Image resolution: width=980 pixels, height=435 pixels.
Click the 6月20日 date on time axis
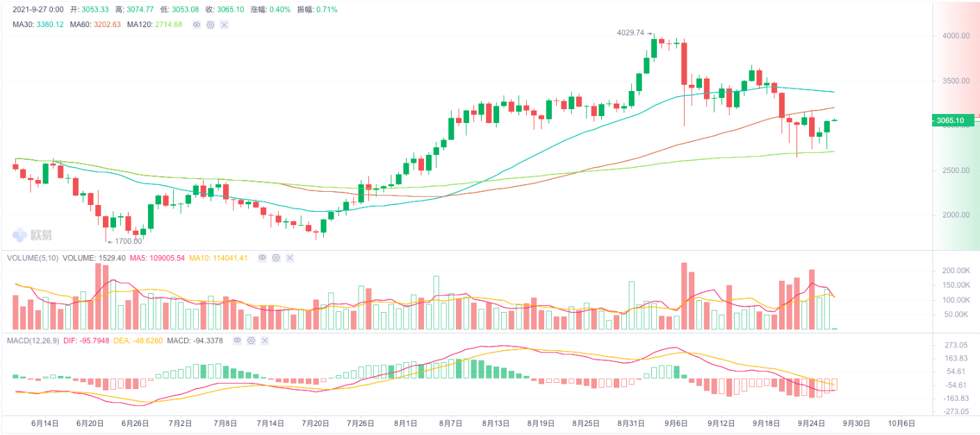click(90, 422)
